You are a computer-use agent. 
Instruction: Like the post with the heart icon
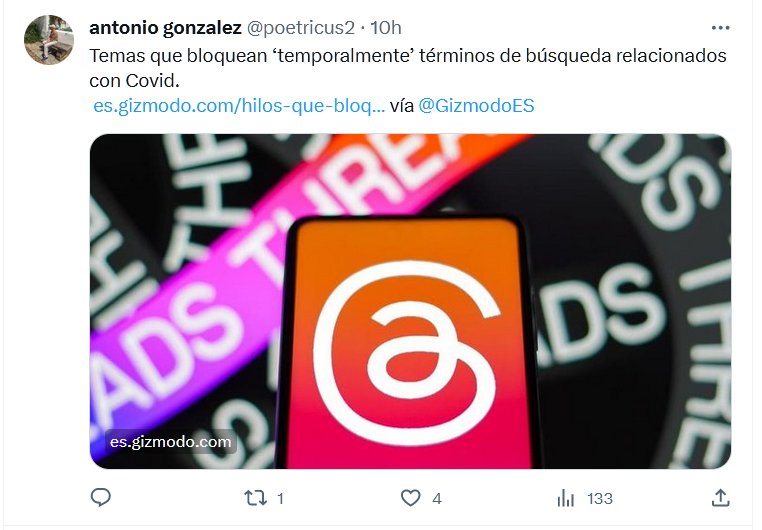point(410,498)
